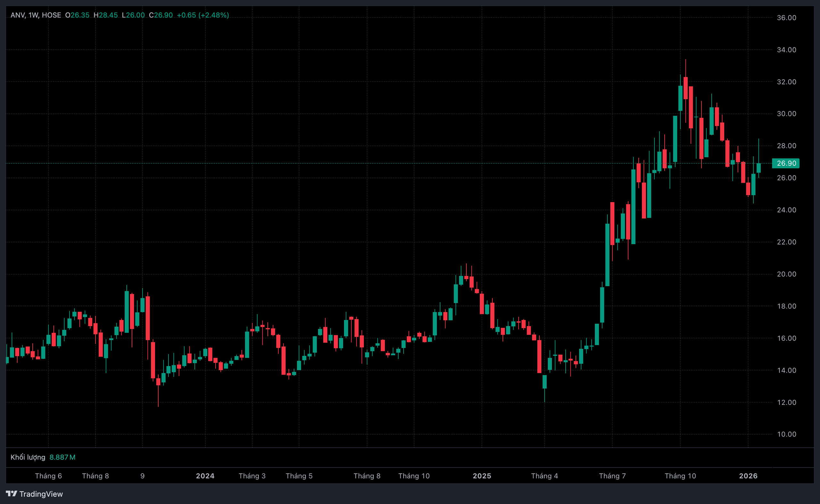Click the 10.00 price scale label

[x=786, y=434]
